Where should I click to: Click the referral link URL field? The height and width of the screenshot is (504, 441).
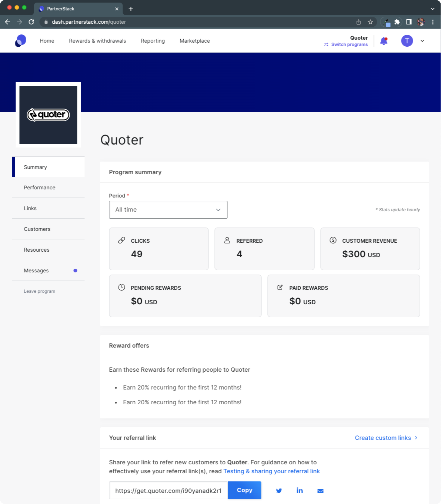click(168, 490)
